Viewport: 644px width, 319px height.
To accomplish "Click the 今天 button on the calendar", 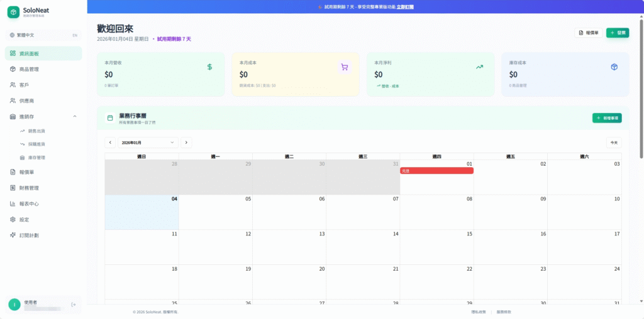I will [614, 143].
